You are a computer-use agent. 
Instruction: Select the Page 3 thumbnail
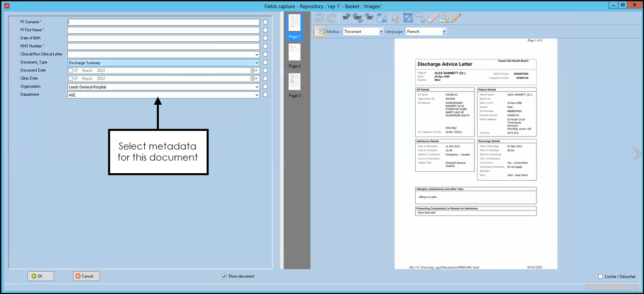295,82
